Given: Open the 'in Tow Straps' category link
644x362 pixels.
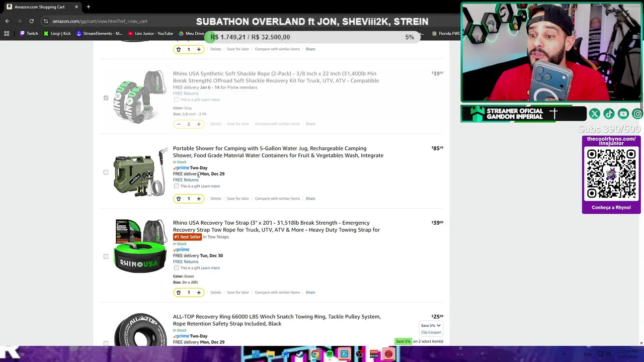Looking at the screenshot, I should coord(216,237).
